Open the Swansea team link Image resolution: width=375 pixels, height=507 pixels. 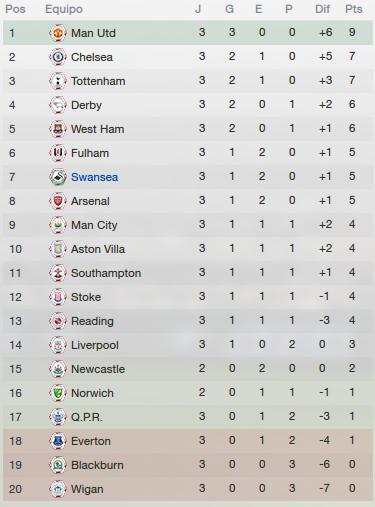[94, 177]
